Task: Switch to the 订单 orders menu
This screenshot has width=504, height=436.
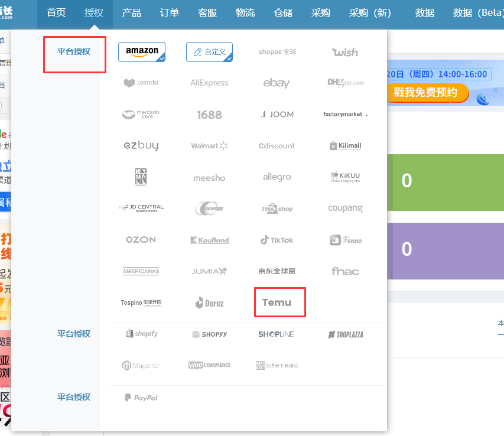Action: [170, 13]
